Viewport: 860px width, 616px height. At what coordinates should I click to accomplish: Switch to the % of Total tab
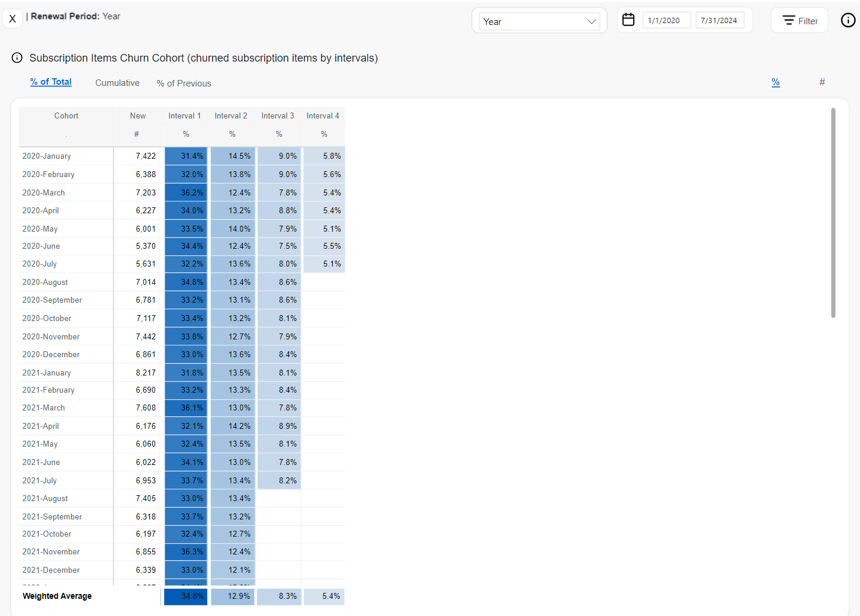point(51,82)
